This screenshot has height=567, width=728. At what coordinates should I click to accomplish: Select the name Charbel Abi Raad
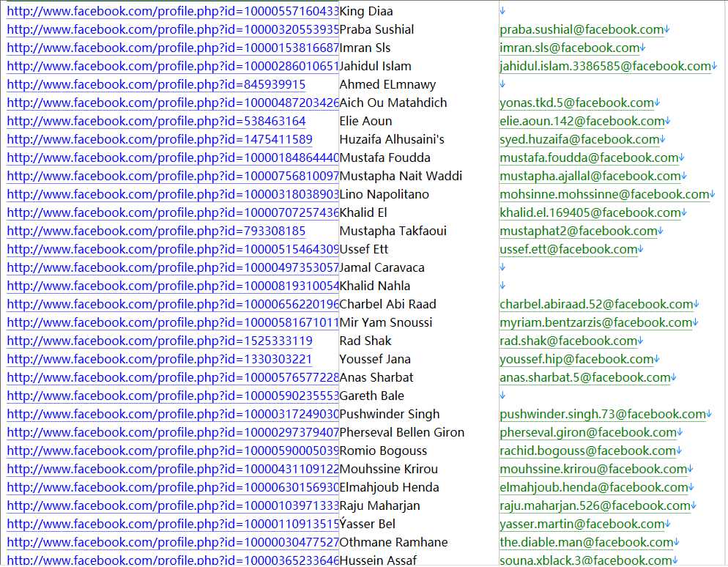pyautogui.click(x=388, y=304)
